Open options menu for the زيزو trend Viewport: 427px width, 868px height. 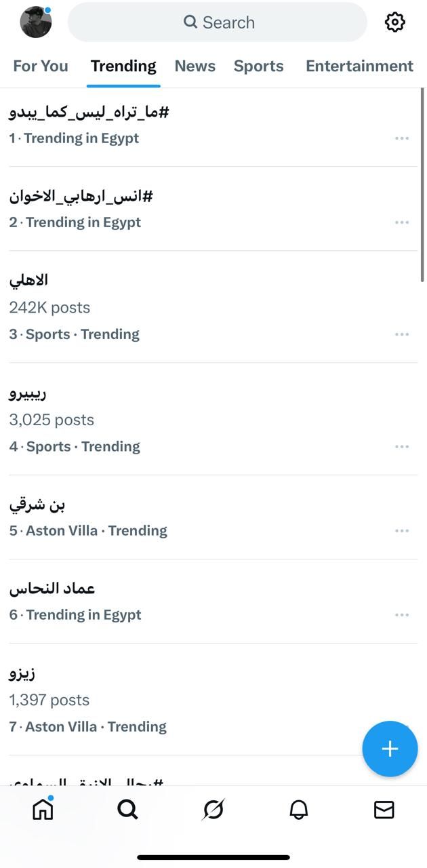pos(402,726)
